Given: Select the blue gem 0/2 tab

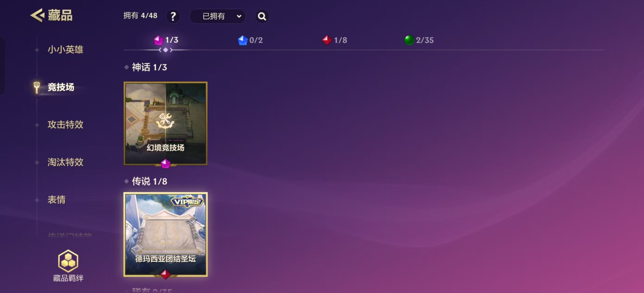Looking at the screenshot, I should [250, 40].
